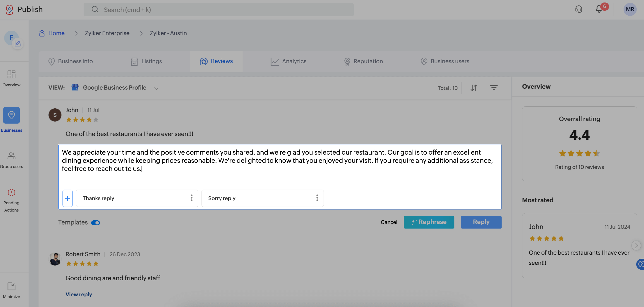Switch to the Analytics tab
The width and height of the screenshot is (644, 307).
coord(288,61)
